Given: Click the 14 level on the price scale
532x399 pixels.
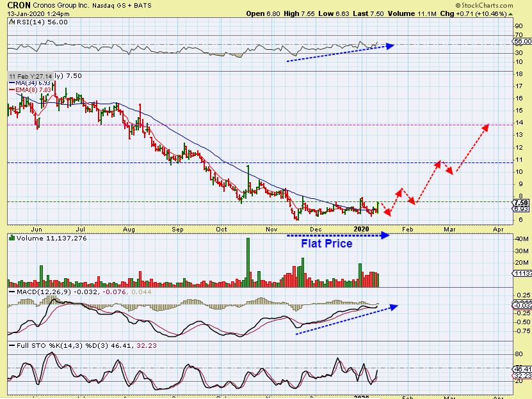Looking at the screenshot, I should pyautogui.click(x=519, y=123).
